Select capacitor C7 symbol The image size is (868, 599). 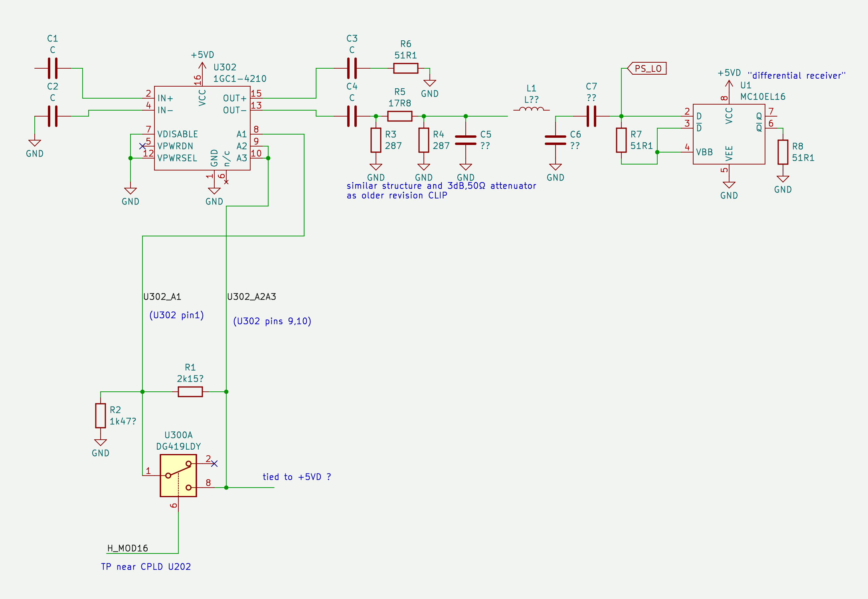pyautogui.click(x=591, y=116)
